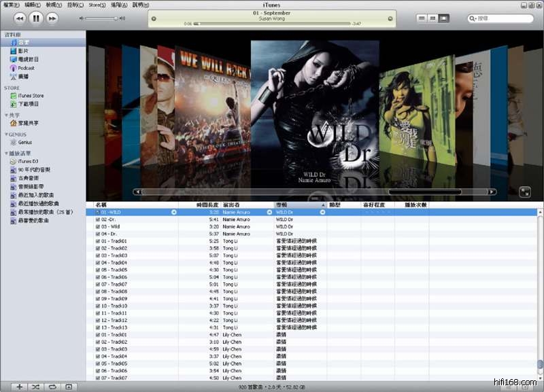Viewport: 544px width, 392px height.
Task: Enter full screen Cover Flow
Action: pos(525,192)
